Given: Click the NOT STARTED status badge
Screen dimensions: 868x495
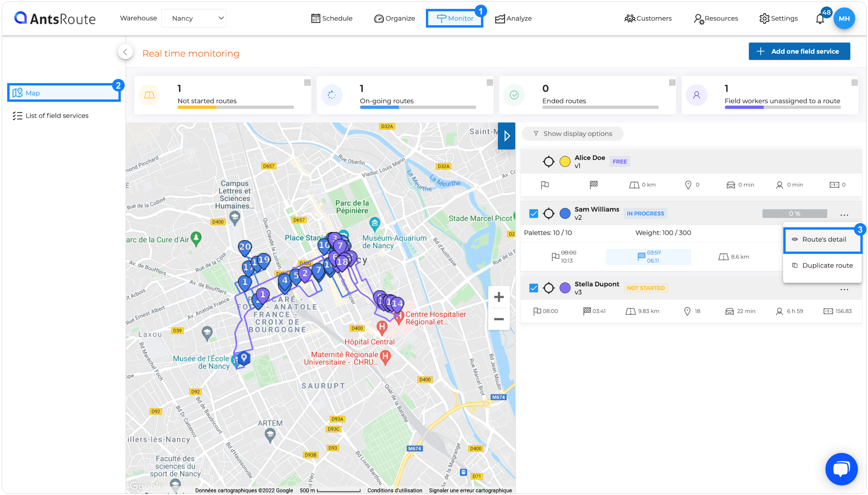Looking at the screenshot, I should pos(645,288).
